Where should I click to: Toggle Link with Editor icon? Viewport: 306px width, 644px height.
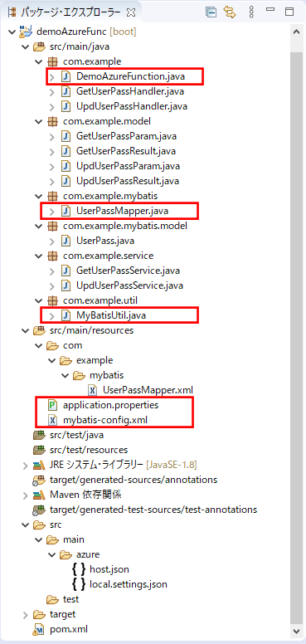[x=230, y=12]
